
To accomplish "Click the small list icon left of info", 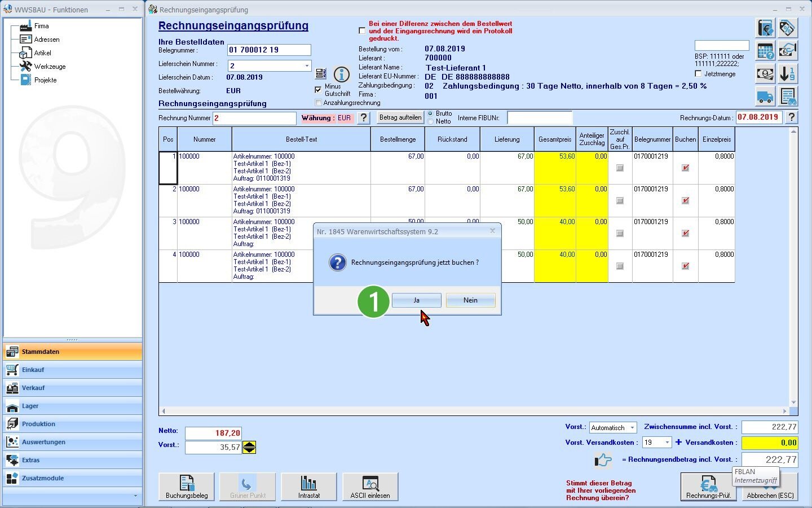I will click(321, 73).
